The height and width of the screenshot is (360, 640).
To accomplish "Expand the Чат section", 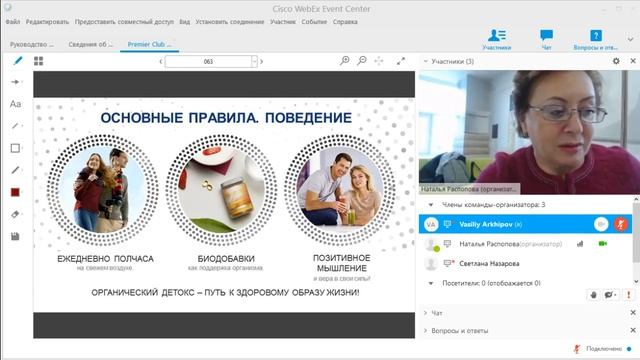I will click(x=425, y=313).
